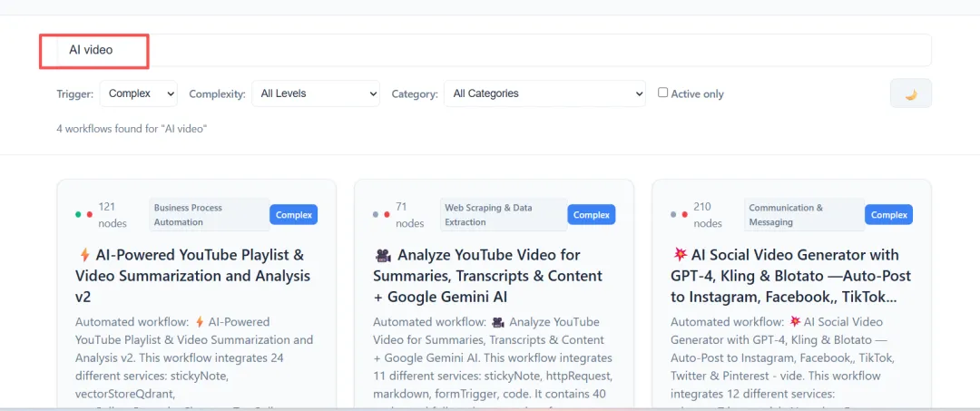Image resolution: width=980 pixels, height=411 pixels.
Task: Select the Communication & Messaging category tag
Action: click(x=802, y=215)
